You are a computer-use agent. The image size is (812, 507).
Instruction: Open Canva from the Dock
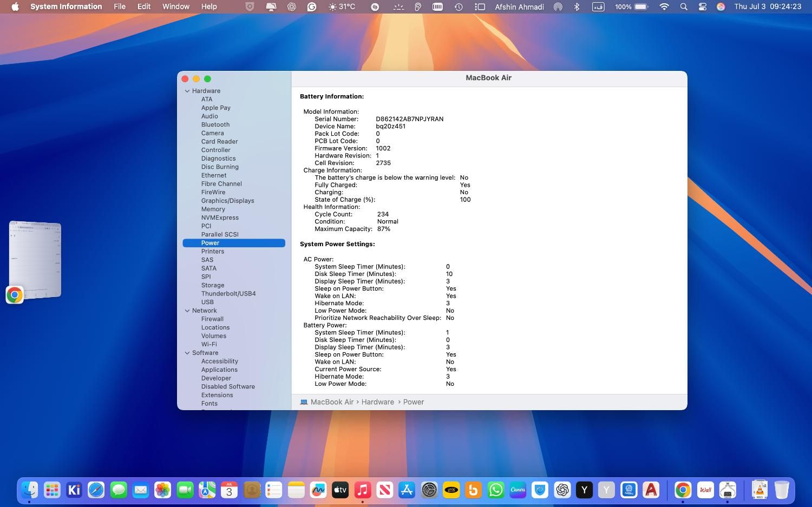pos(518,490)
